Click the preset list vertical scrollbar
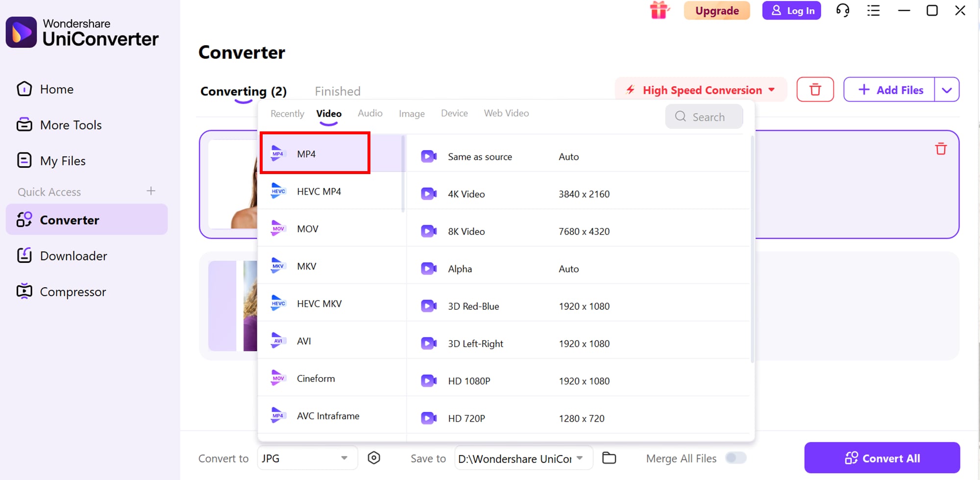The height and width of the screenshot is (480, 980). pyautogui.click(x=752, y=250)
